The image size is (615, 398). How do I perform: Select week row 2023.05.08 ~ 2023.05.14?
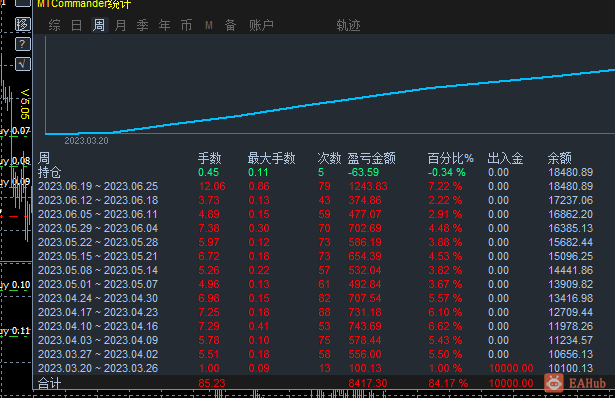[316, 271]
